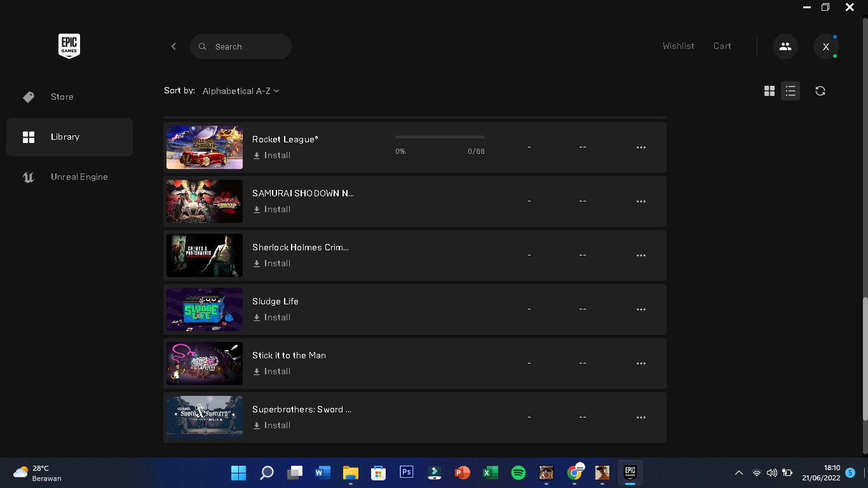868x488 pixels.
Task: Click the Rocket League download progress bar
Action: [440, 137]
